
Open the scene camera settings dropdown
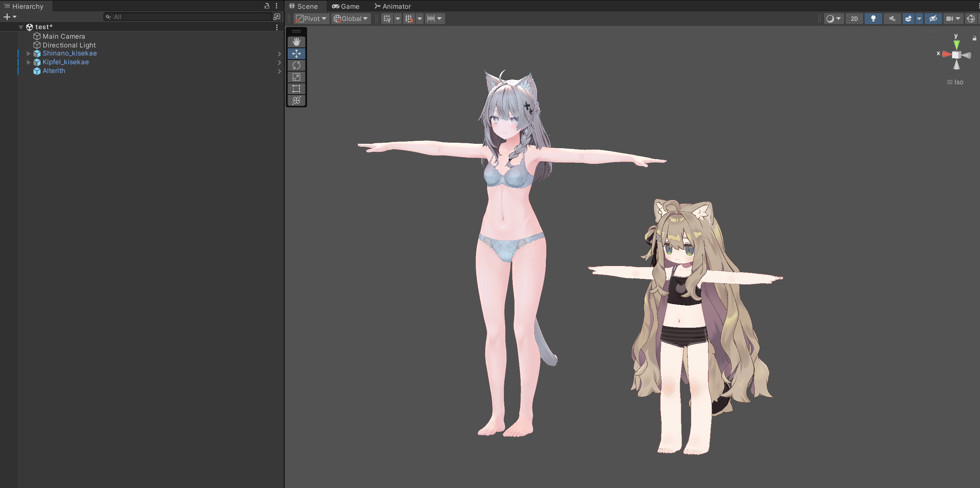pyautogui.click(x=953, y=19)
